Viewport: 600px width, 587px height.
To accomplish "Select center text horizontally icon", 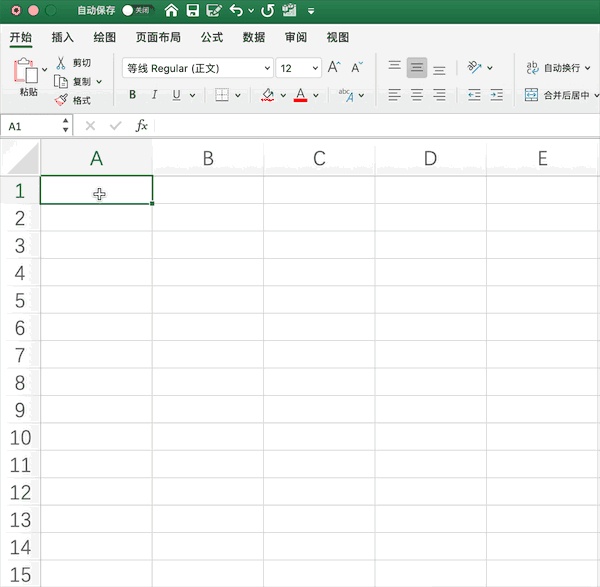I will pos(417,95).
